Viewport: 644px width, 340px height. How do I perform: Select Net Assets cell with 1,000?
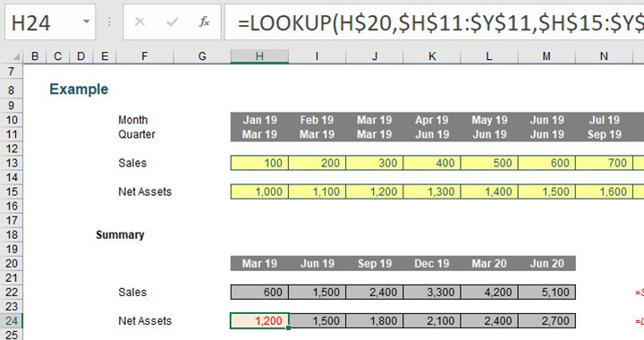tap(259, 191)
